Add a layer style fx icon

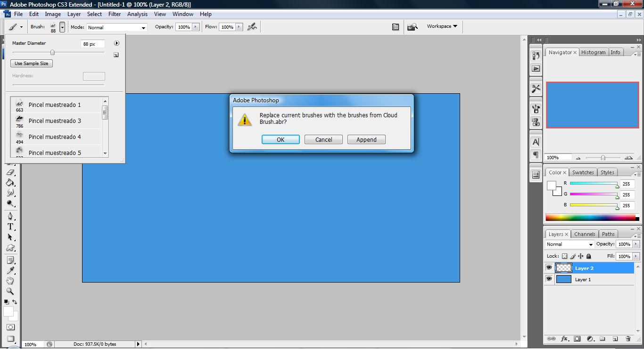pos(564,339)
